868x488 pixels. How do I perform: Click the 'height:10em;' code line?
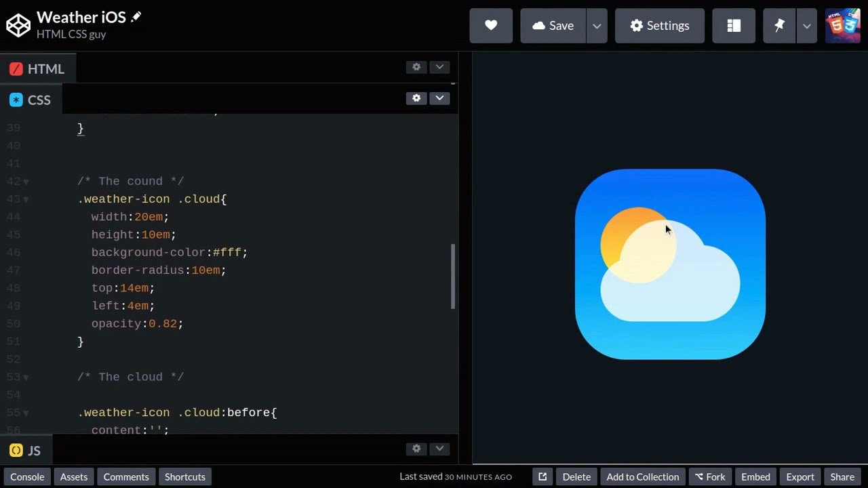(134, 235)
